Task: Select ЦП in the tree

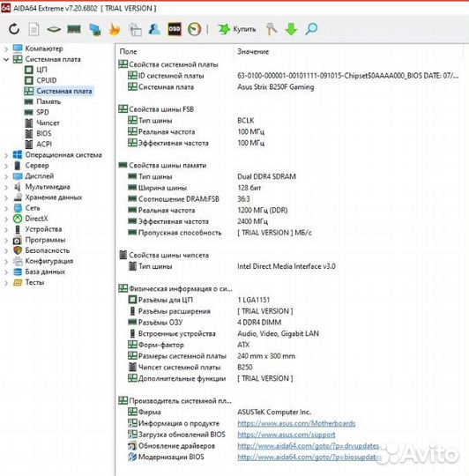Action: point(41,70)
